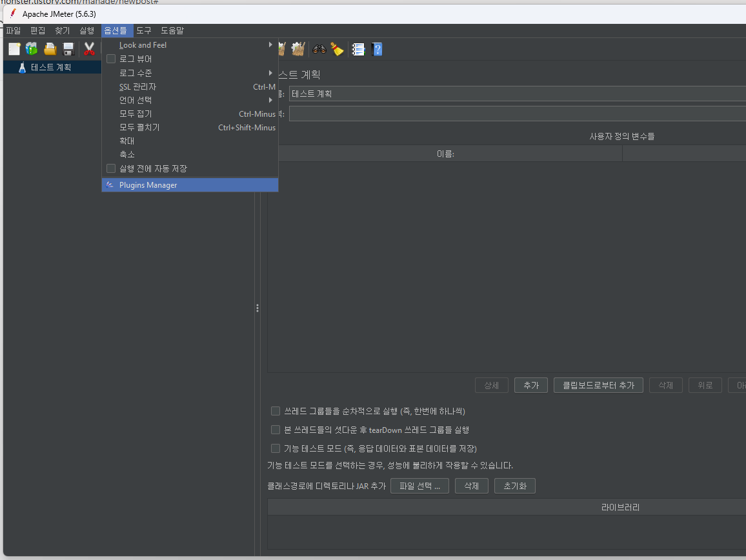Click the JMeter feather title icon
The width and height of the screenshot is (746, 560).
point(13,14)
